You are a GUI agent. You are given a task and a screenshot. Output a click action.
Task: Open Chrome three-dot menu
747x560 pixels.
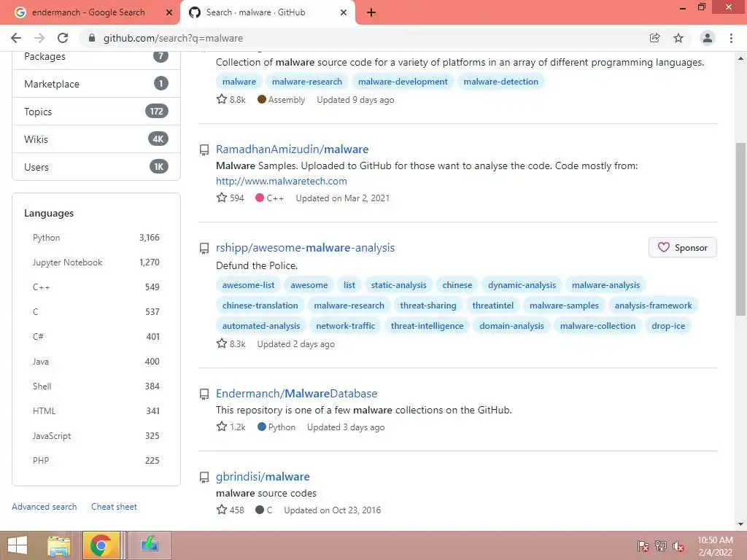click(x=731, y=38)
